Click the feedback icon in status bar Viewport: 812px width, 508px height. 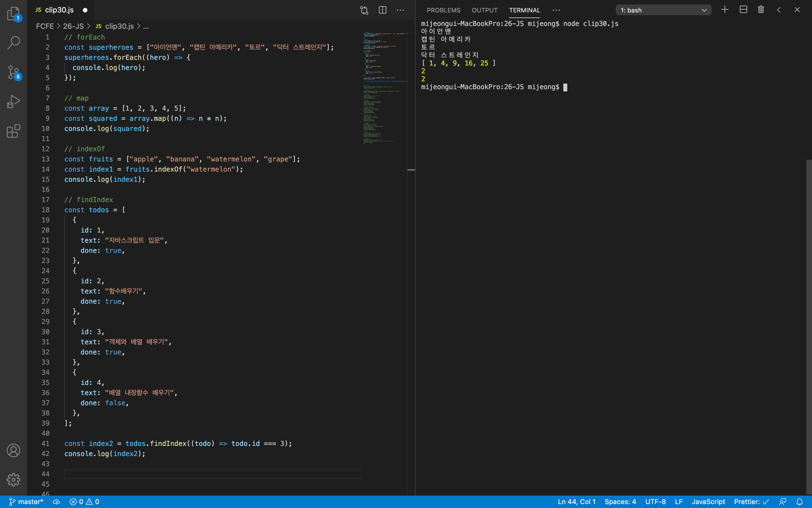pos(783,502)
